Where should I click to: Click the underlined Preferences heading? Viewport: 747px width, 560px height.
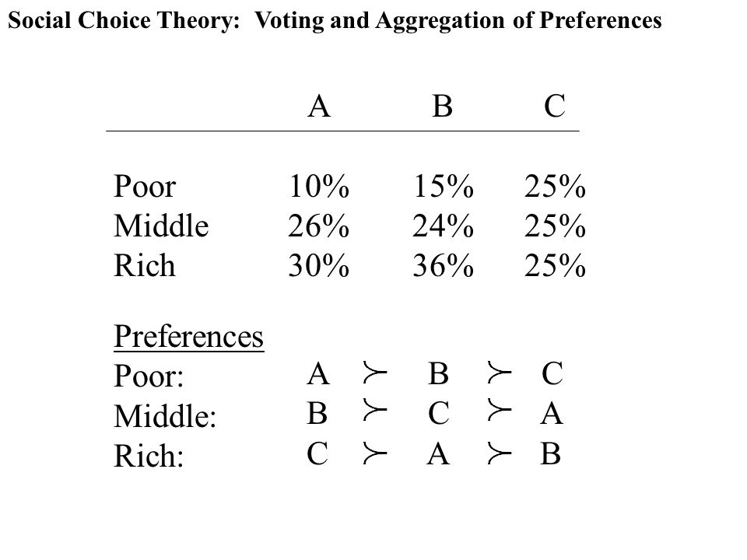point(188,338)
